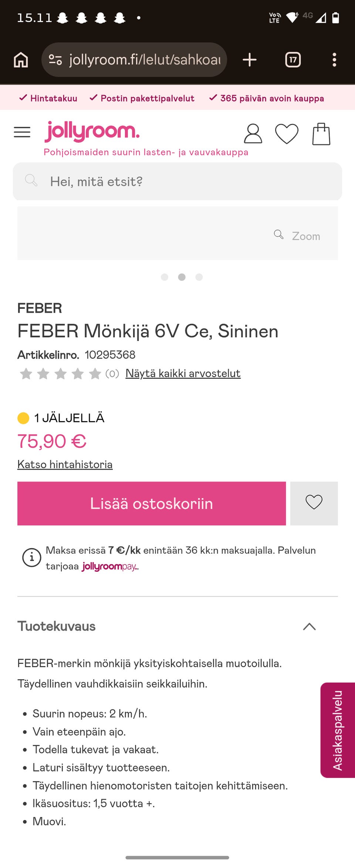Screen dimensions: 355x868
Task: Open the hamburger navigation menu
Action: pyautogui.click(x=22, y=132)
